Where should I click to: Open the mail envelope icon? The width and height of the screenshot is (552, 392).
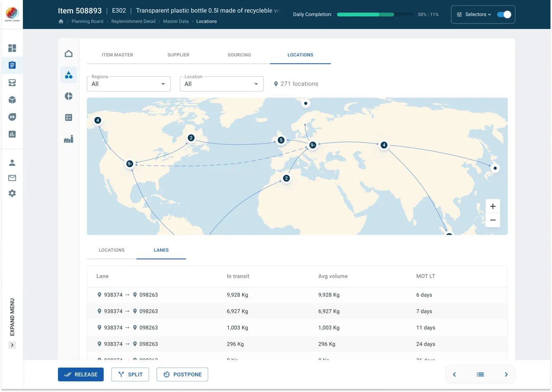12,178
